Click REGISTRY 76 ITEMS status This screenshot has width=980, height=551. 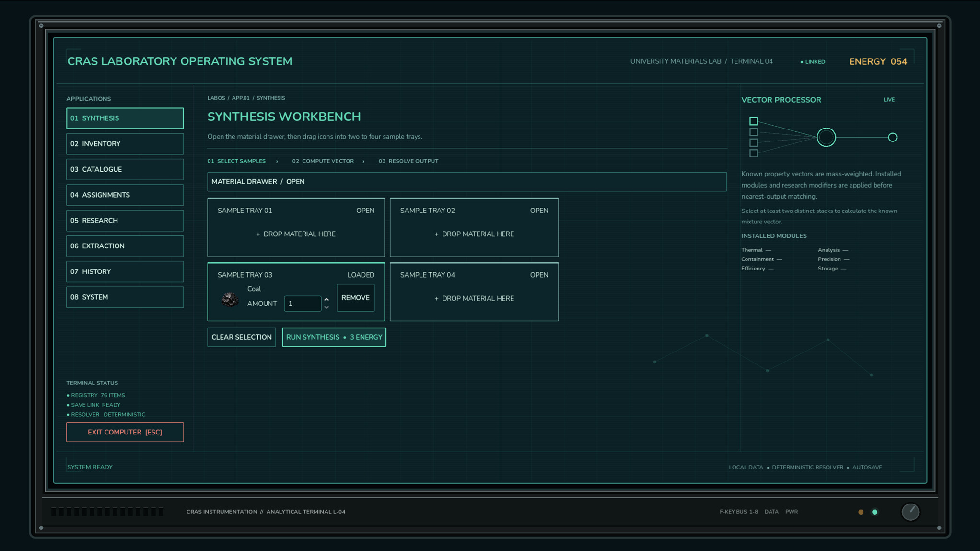click(95, 395)
